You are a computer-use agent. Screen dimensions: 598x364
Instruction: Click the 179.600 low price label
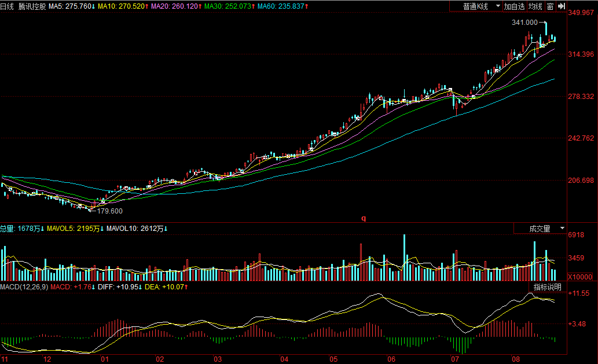pyautogui.click(x=110, y=211)
